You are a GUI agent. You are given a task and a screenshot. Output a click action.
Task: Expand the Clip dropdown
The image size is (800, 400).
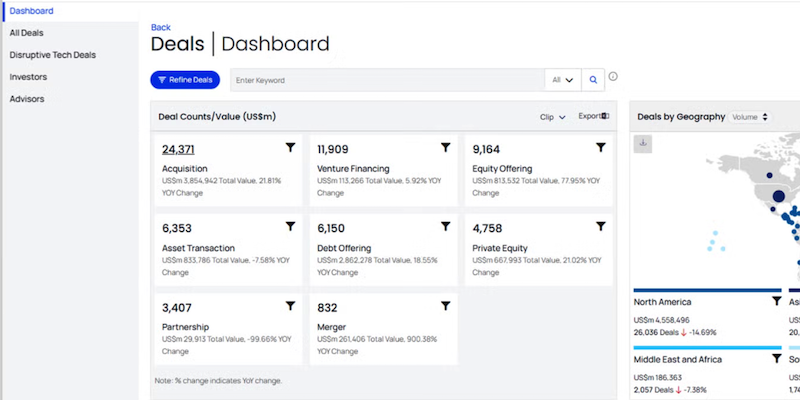point(553,117)
